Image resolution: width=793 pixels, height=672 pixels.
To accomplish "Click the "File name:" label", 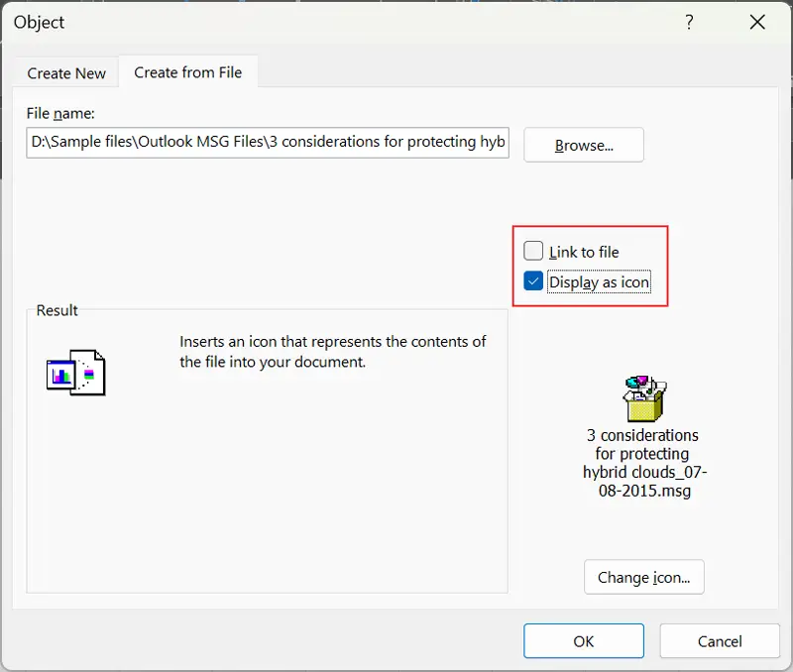I will [60, 114].
